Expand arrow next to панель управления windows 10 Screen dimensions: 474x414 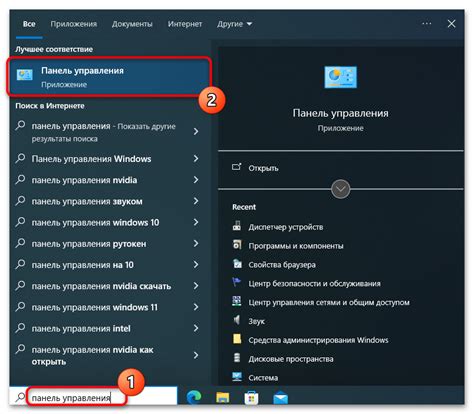[x=196, y=222]
